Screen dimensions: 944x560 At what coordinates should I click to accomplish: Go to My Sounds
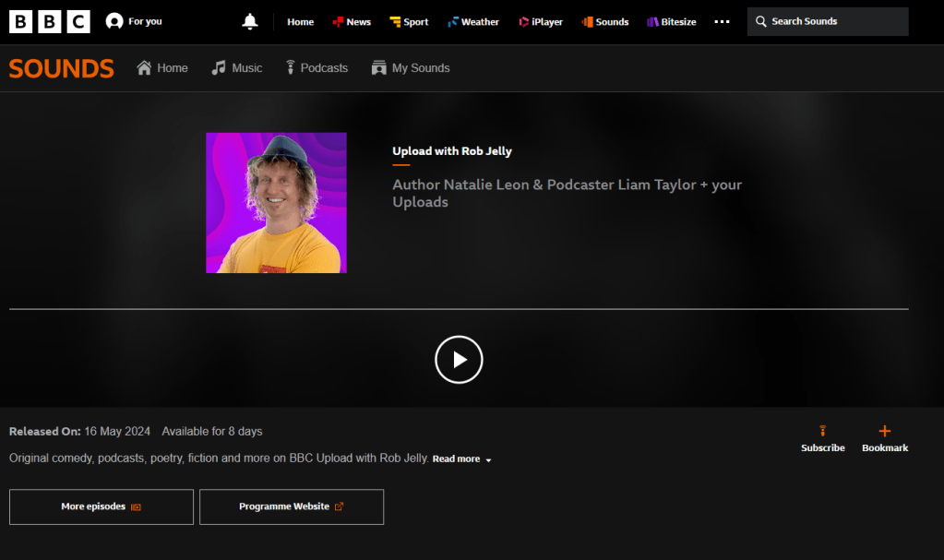[410, 68]
